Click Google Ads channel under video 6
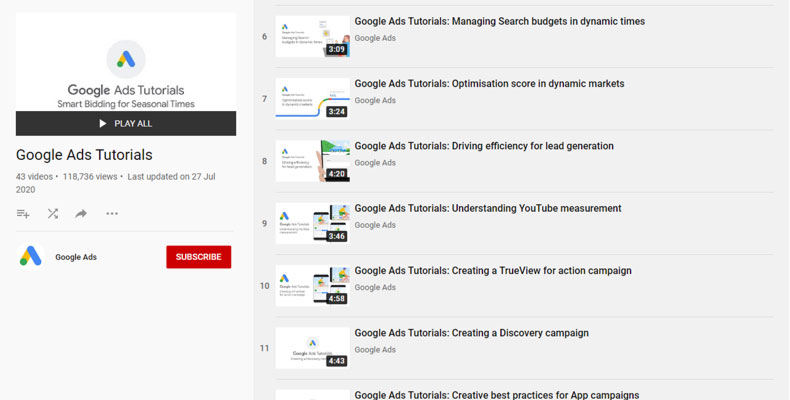Image resolution: width=790 pixels, height=400 pixels. 375,38
